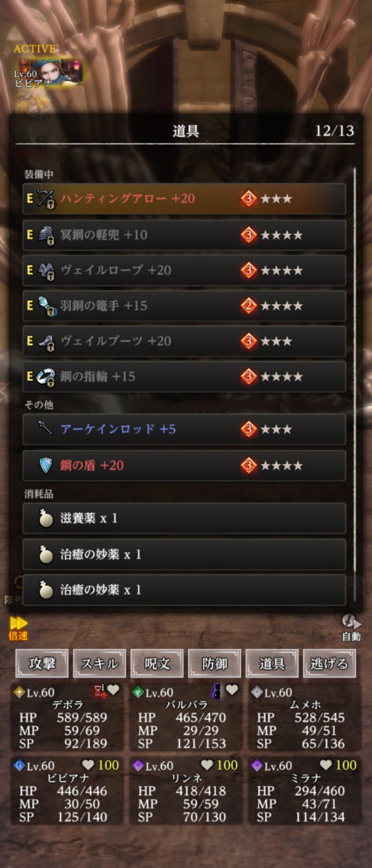Open the 呪文 spell command
Image resolution: width=372 pixels, height=868 pixels.
click(157, 663)
